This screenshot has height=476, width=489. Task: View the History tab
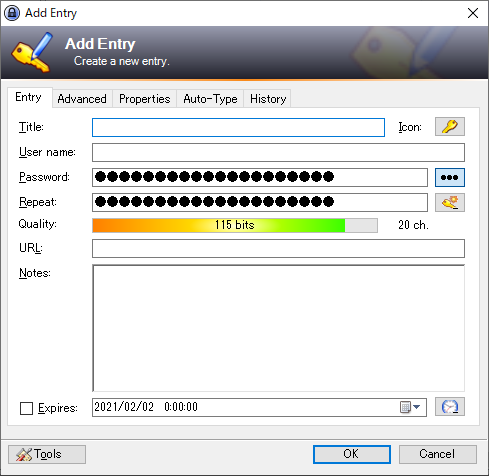pos(268,99)
